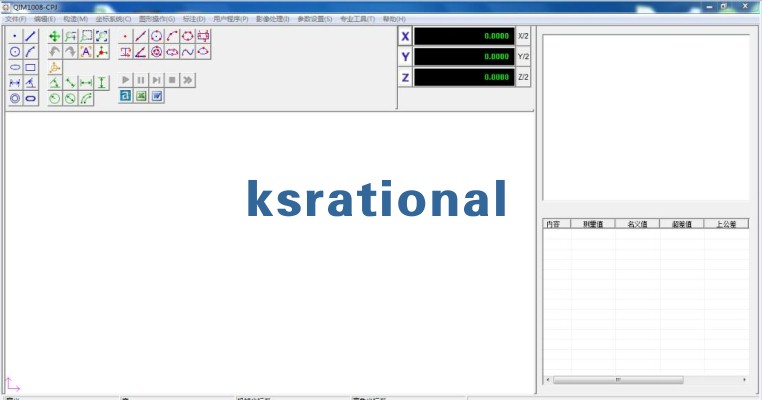Click the green horizontal distance dimension icon

86,83
